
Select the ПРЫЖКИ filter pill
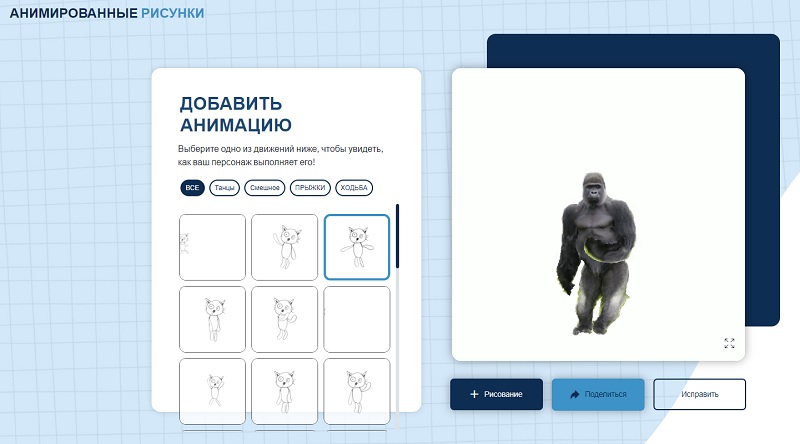[x=310, y=188]
